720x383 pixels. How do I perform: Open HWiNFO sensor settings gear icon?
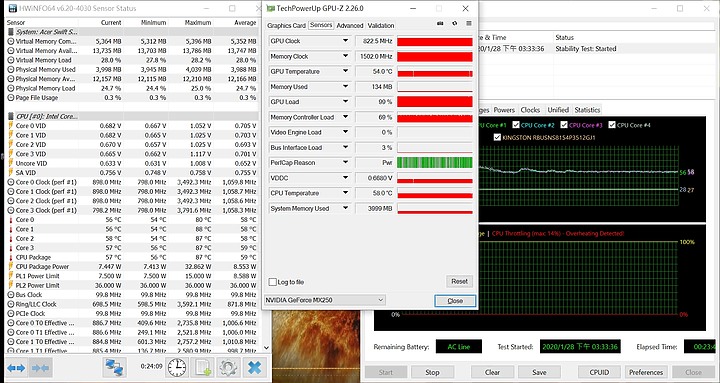click(228, 367)
